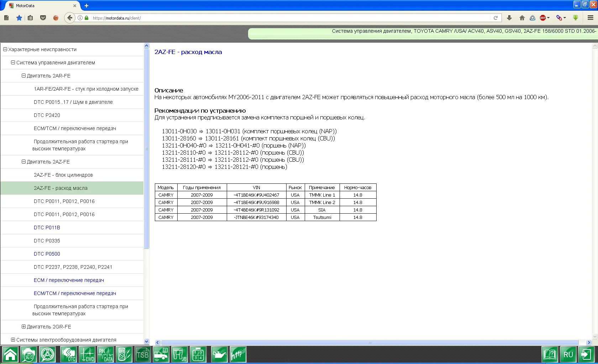Click the green download helper arrow
Viewport: 598px width, 364px height.
pos(576,18)
